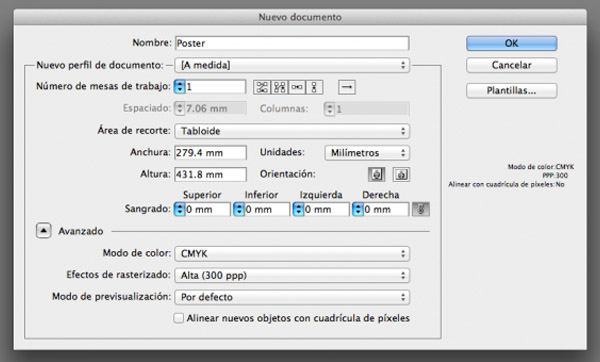Click the OK button

[512, 43]
